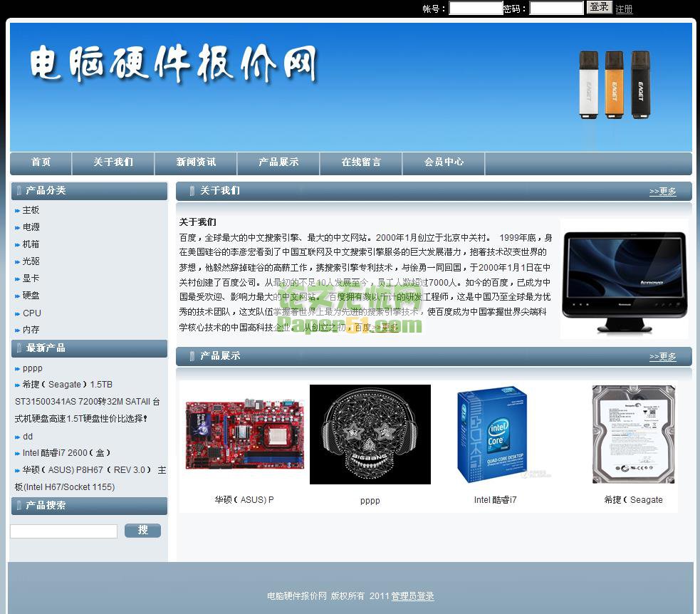Click the arrow bullet beside CPU
700x614 pixels.
click(x=17, y=314)
